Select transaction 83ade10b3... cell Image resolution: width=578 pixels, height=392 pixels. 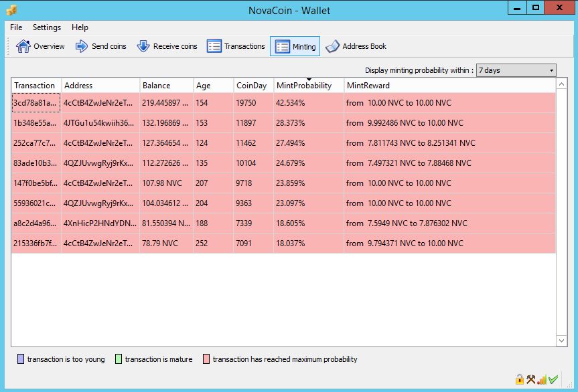pyautogui.click(x=36, y=163)
